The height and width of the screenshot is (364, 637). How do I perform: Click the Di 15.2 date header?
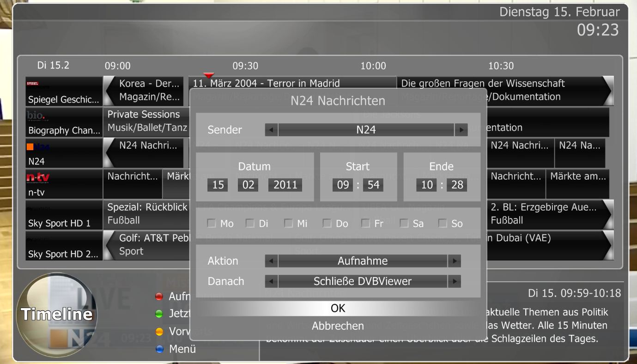[54, 65]
